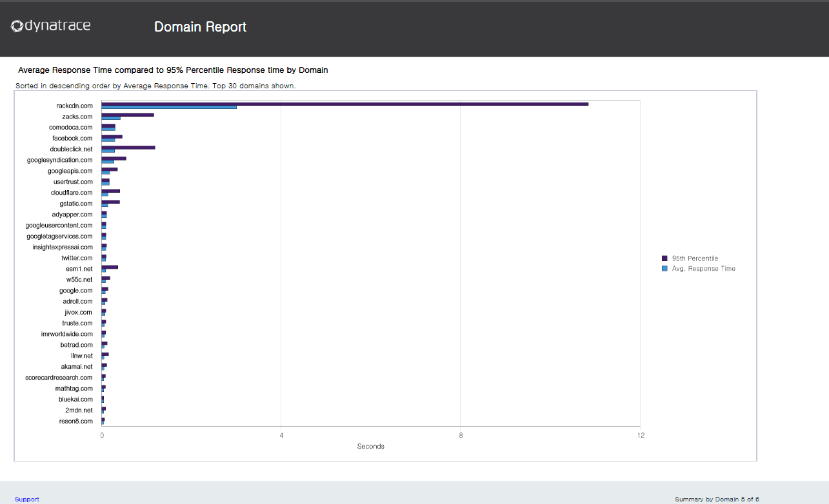Screen dimensions: 829x504
Task: Click the doubleclick.net 95th percentile bar
Action: point(128,148)
